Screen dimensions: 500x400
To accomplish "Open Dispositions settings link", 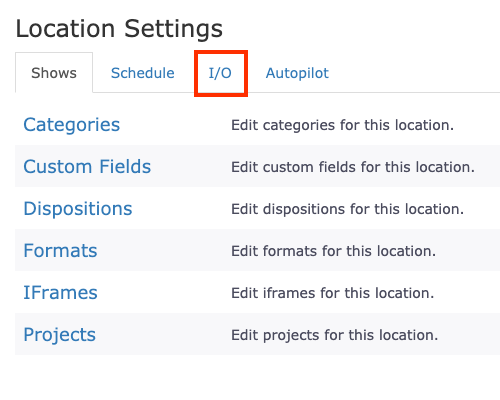I will [78, 209].
